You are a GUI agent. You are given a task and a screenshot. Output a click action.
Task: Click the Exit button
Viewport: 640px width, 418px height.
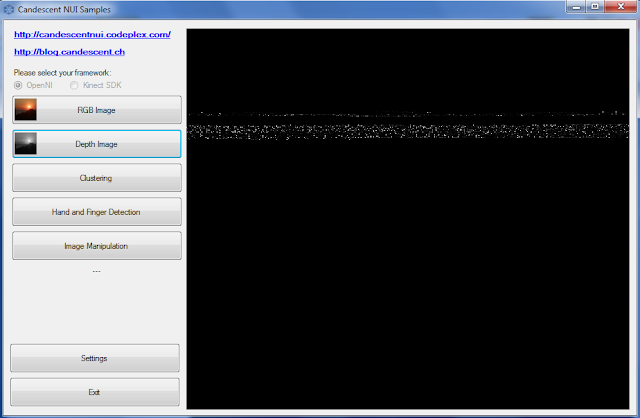(95, 392)
